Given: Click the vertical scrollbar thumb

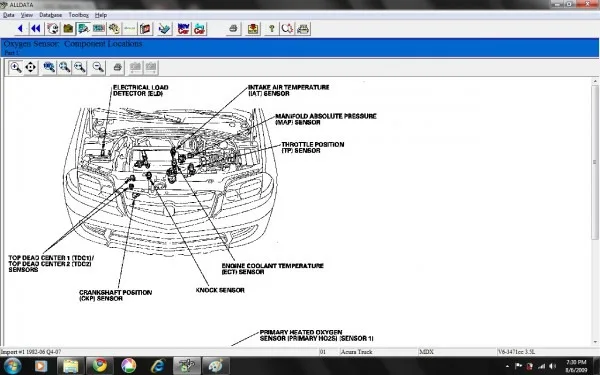Looking at the screenshot, I should tap(595, 162).
